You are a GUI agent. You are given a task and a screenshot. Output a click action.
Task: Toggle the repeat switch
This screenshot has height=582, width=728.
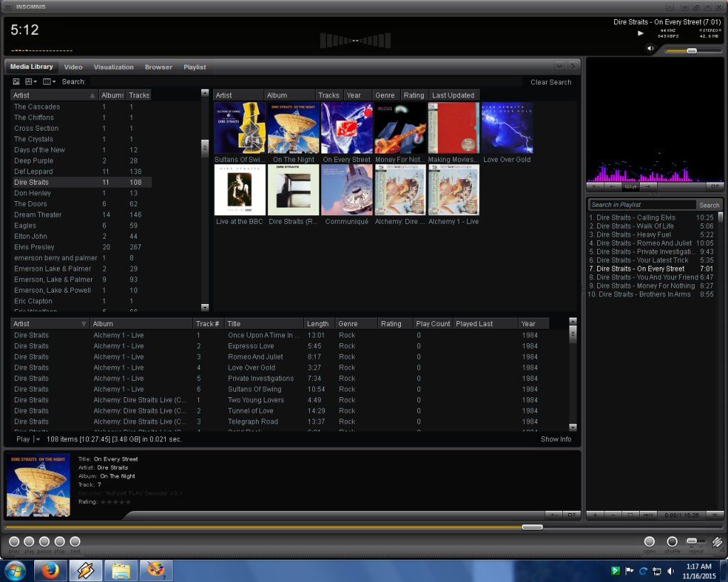click(x=695, y=541)
